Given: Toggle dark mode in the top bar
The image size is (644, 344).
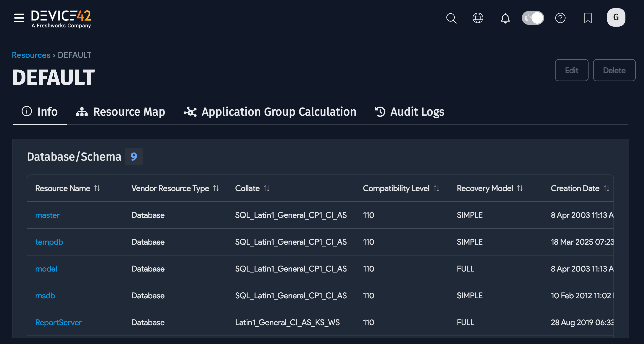Looking at the screenshot, I should [x=533, y=18].
